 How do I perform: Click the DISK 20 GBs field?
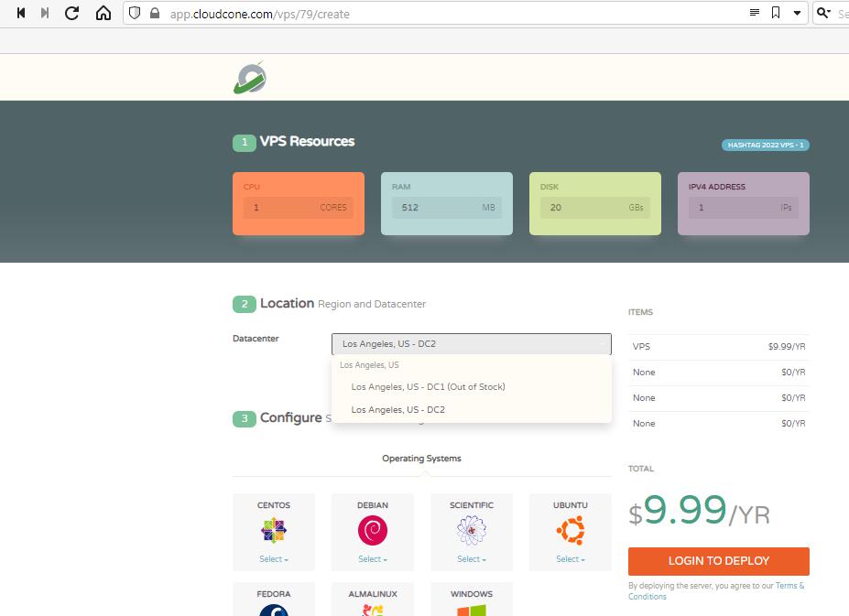click(x=595, y=208)
